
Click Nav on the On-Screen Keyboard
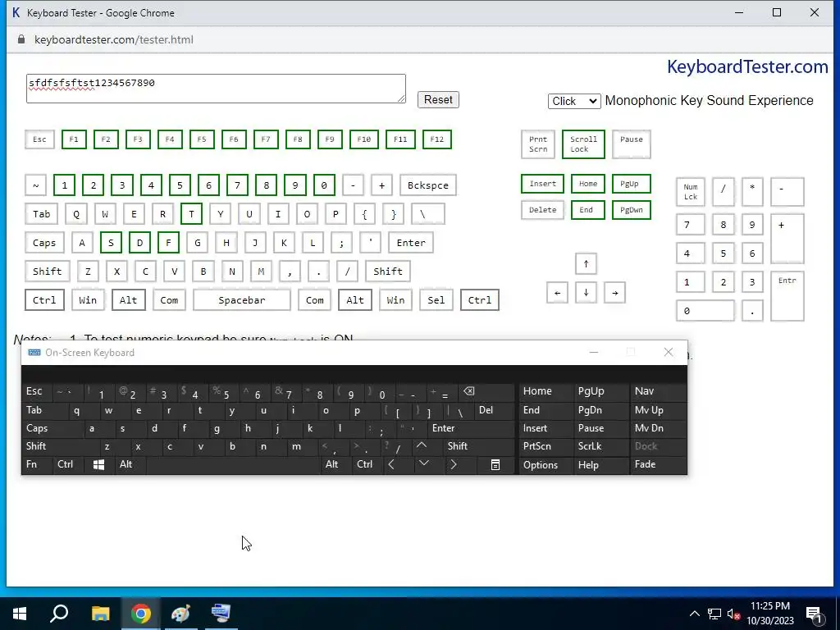point(659,391)
